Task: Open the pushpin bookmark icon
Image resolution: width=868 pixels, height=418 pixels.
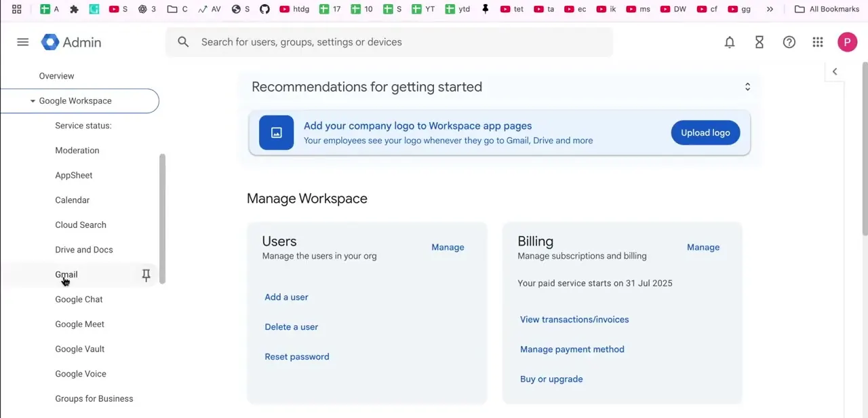Action: pyautogui.click(x=486, y=9)
